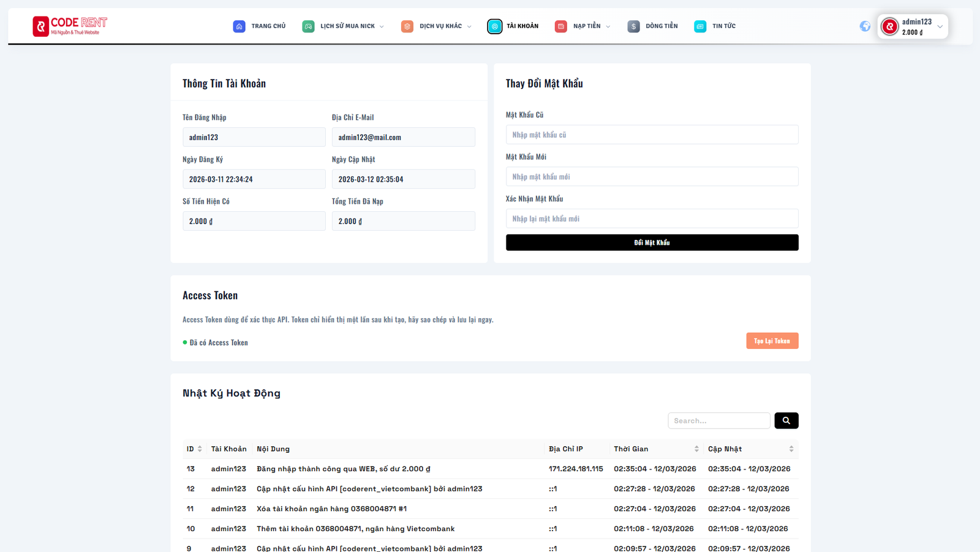
Task: Open the Lịch Sử Mua Nick dropdown
Action: point(383,26)
